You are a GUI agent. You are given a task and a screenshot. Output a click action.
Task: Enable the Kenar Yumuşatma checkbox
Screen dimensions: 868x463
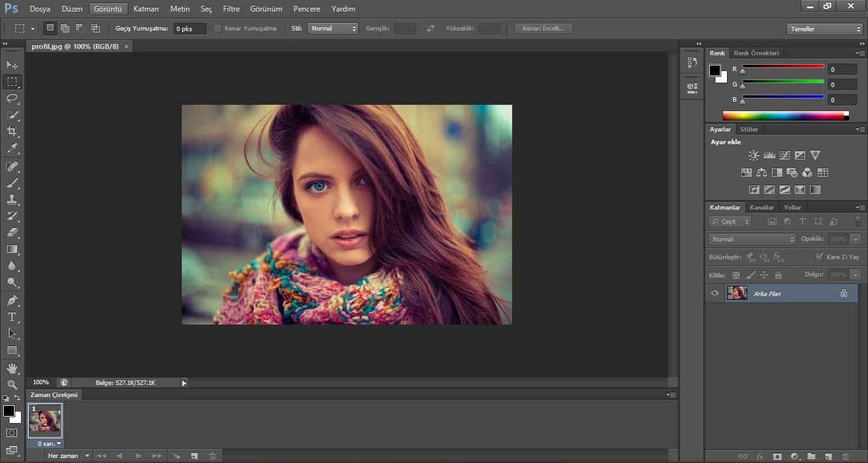tap(217, 29)
